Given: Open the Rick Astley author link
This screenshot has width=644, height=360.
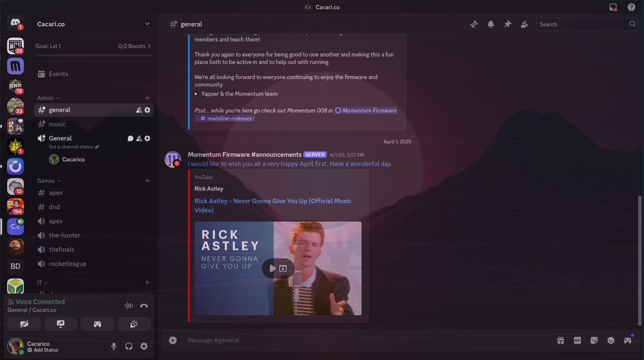Looking at the screenshot, I should [x=209, y=189].
